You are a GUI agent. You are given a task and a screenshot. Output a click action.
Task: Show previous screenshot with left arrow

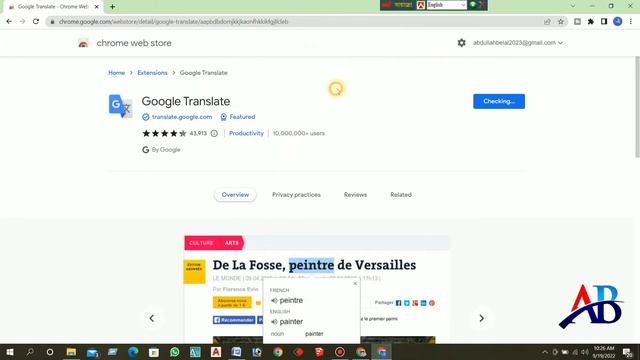coord(151,318)
